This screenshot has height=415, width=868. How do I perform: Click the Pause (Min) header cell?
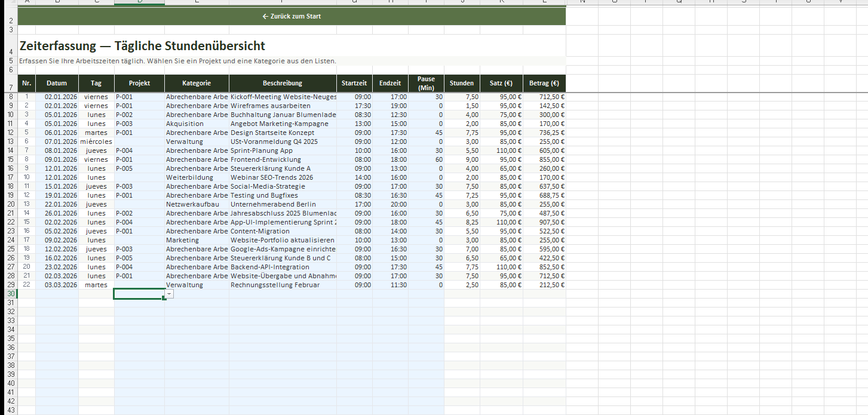(426, 84)
